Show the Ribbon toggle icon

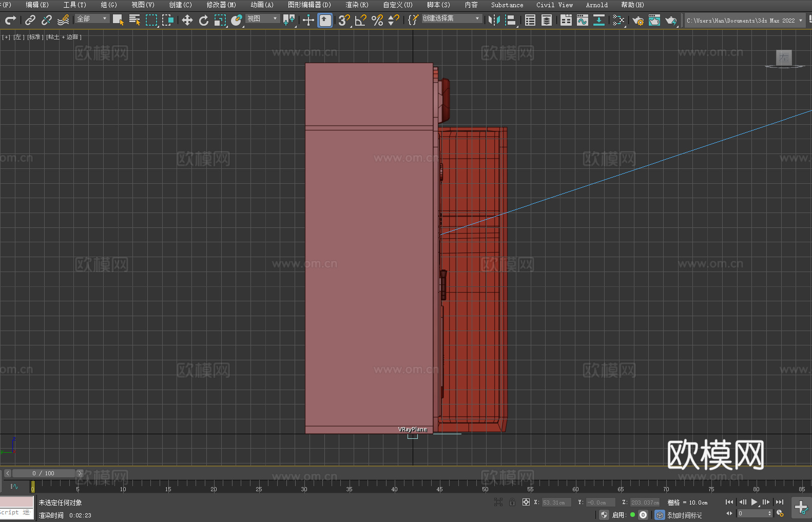(x=566, y=20)
